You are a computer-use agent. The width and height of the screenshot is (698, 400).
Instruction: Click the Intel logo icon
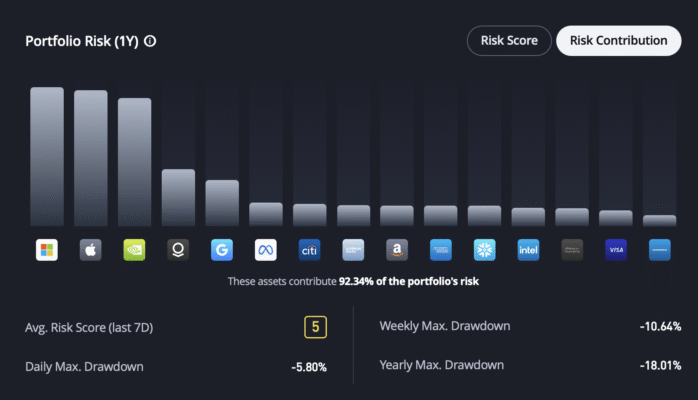pos(528,250)
